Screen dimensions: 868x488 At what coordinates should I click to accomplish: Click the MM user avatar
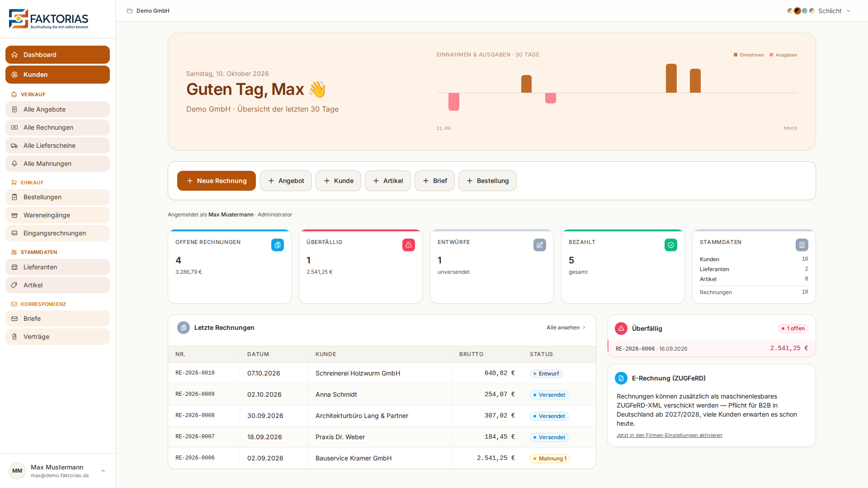pyautogui.click(x=17, y=471)
